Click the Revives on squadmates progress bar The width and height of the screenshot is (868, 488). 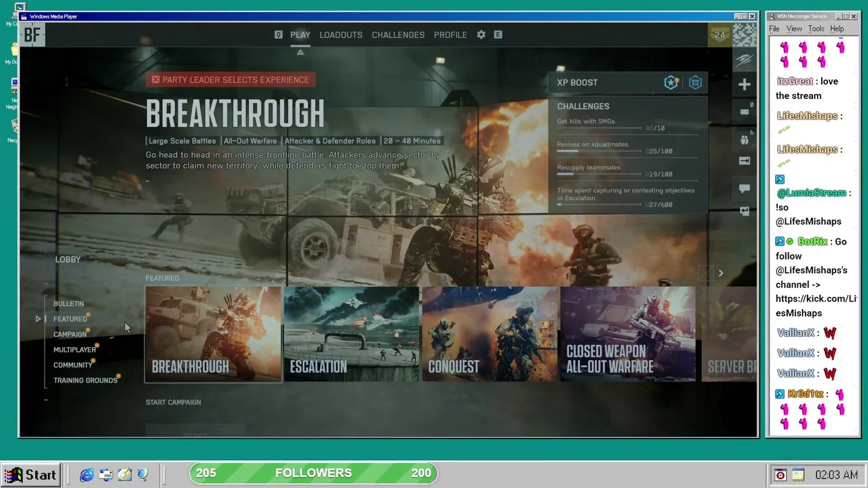click(x=599, y=151)
